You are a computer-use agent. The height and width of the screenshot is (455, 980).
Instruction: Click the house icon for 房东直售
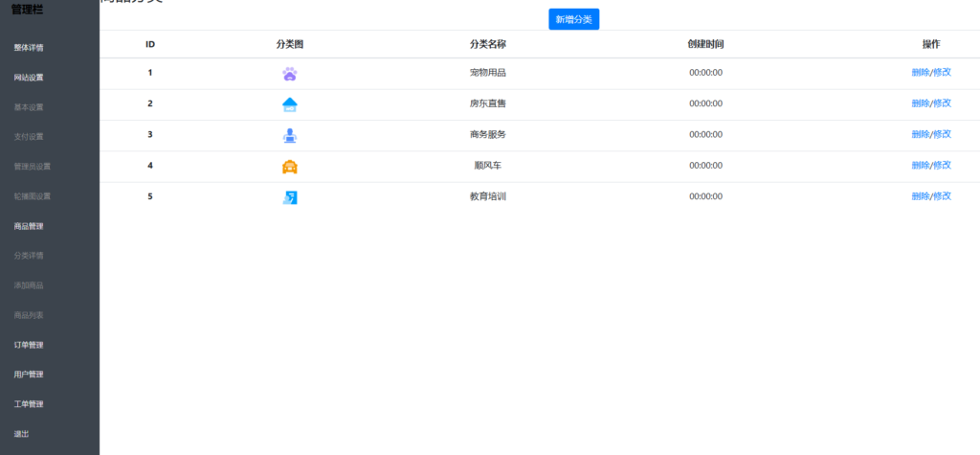289,104
